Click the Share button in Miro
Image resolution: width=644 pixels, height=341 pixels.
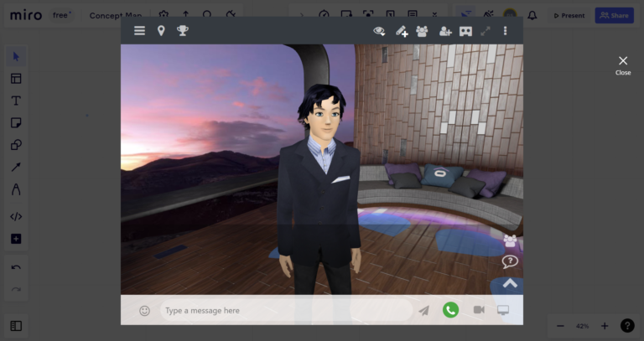[614, 15]
